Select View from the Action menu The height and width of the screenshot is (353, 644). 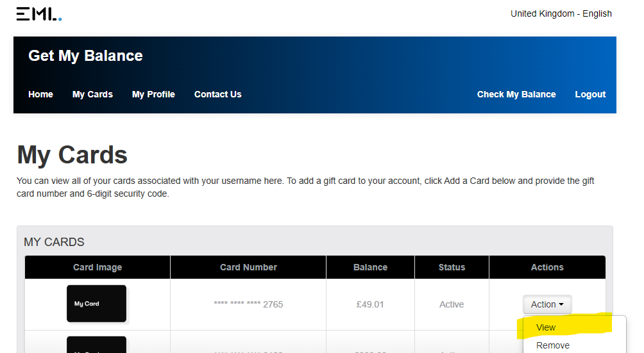[x=546, y=327]
